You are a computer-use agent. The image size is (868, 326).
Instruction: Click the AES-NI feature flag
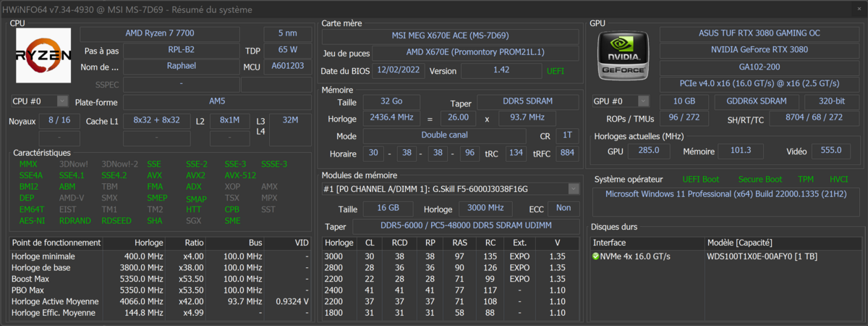[x=32, y=221]
